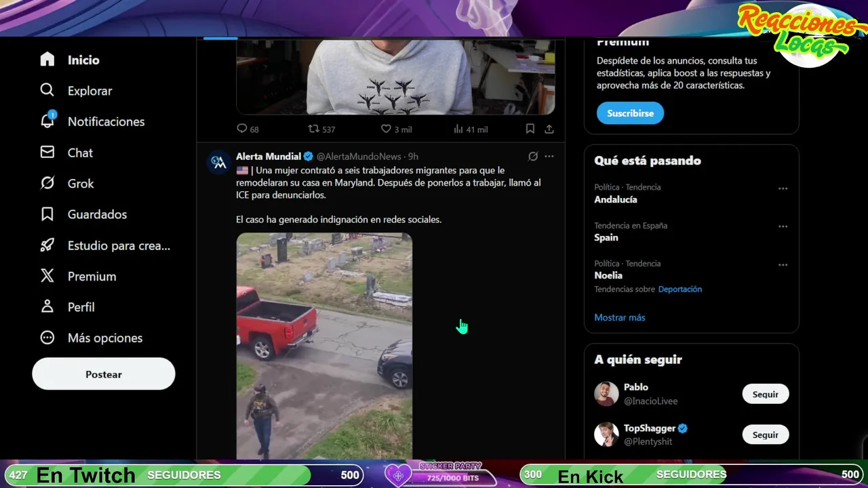Open the @AlertaMundoNews handle
The image size is (868, 488).
click(359, 157)
